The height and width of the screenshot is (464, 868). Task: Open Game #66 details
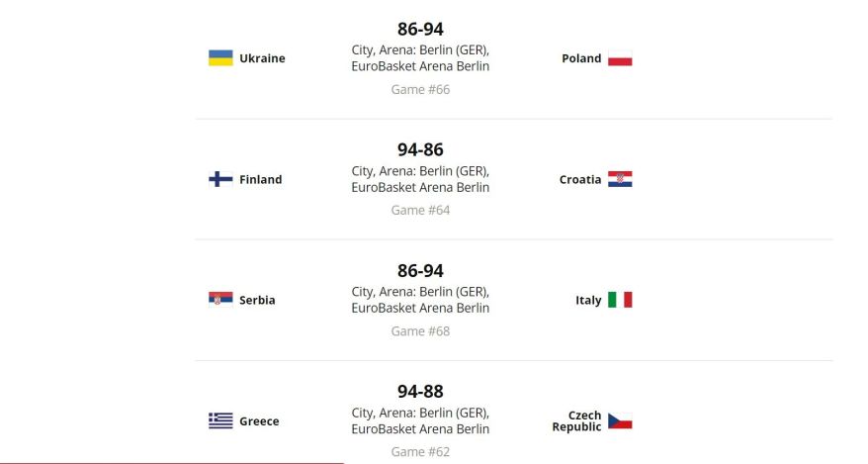(420, 89)
